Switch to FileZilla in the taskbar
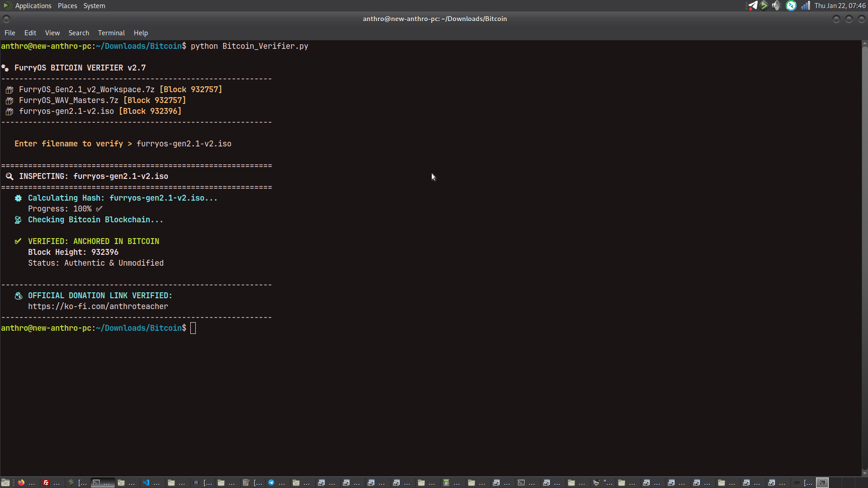This screenshot has height=488, width=868. [46, 483]
